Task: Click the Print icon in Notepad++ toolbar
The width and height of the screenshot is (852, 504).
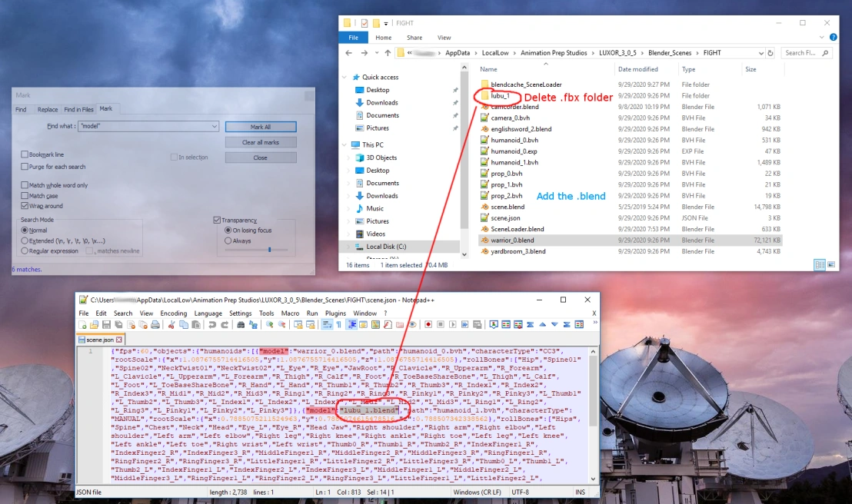Action: coord(155,324)
